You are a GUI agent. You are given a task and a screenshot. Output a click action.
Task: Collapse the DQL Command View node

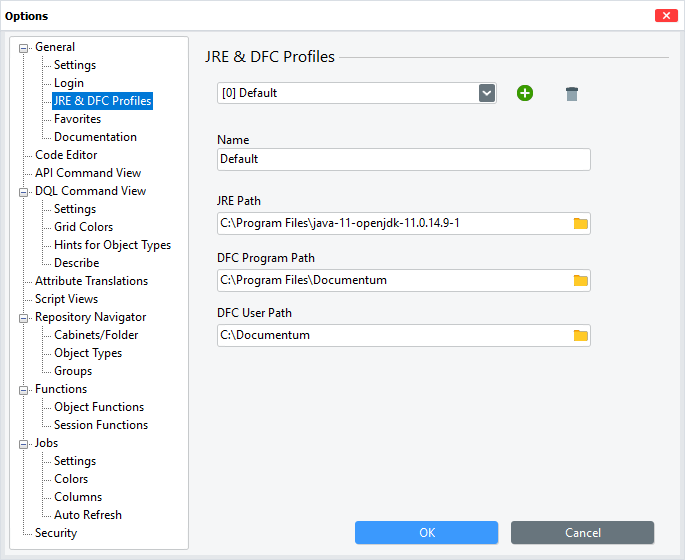(x=25, y=191)
